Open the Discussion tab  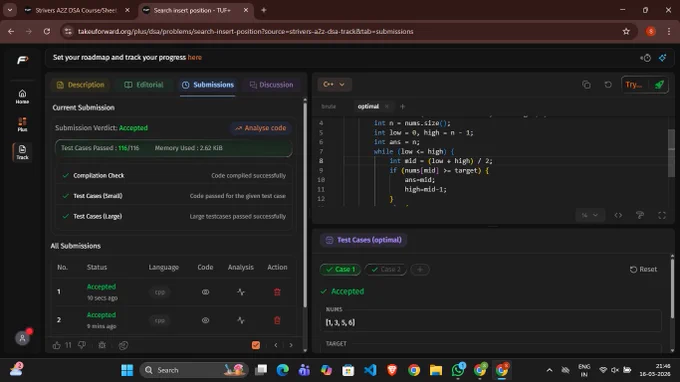271,85
